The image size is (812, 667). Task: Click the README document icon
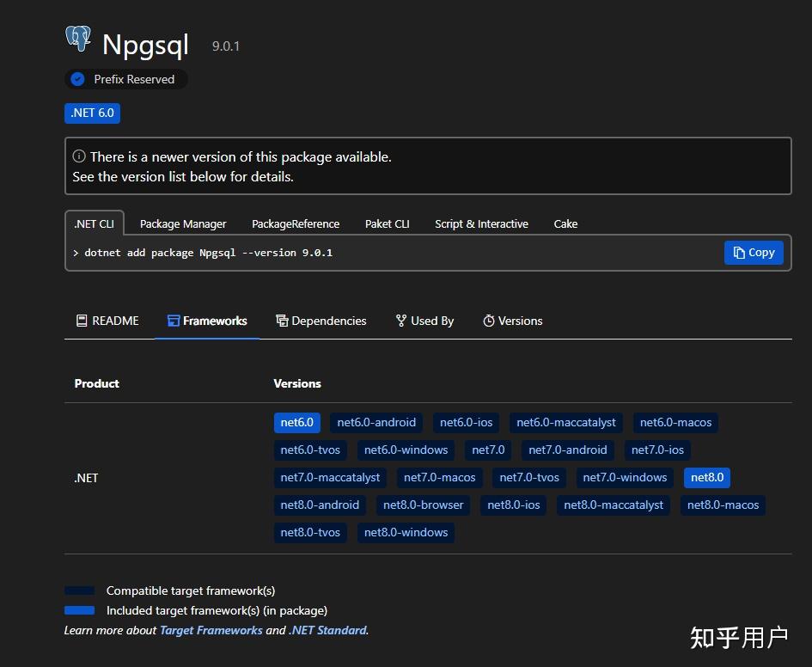coord(82,321)
